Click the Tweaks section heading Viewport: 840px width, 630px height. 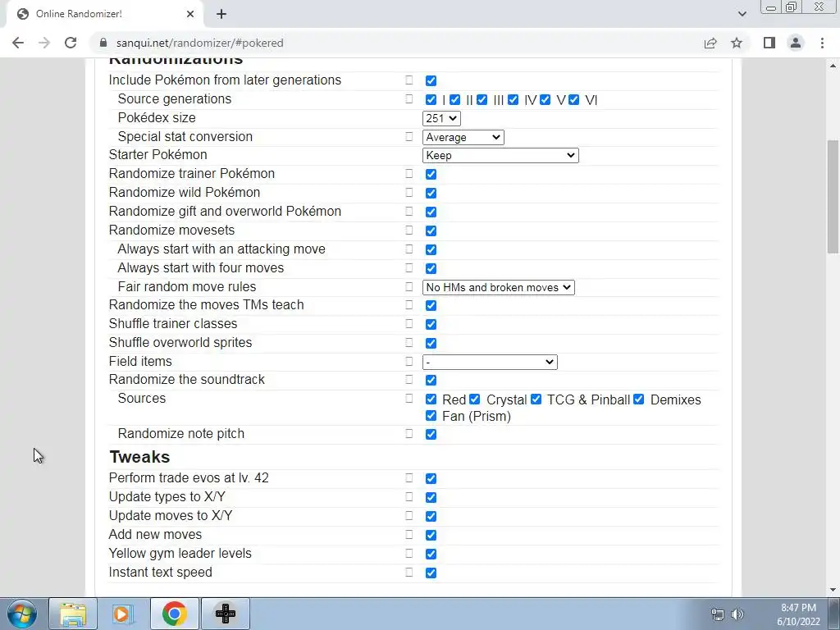pos(139,457)
